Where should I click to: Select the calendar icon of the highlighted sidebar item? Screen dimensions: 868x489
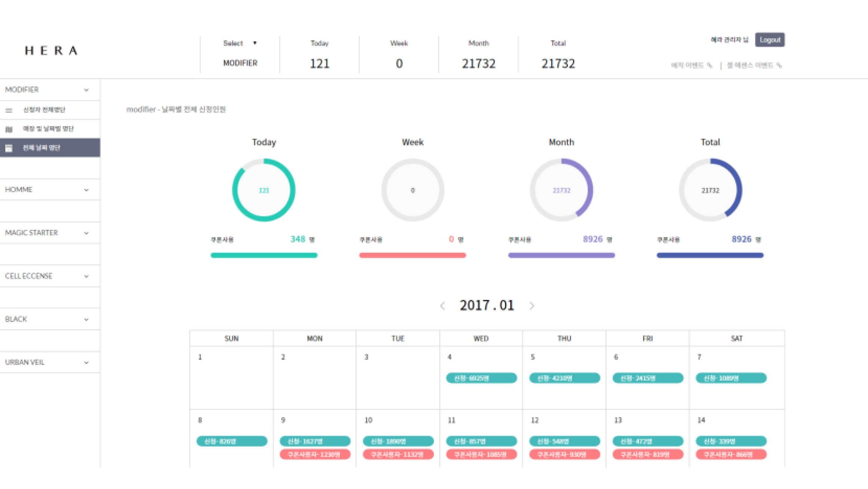pos(9,148)
